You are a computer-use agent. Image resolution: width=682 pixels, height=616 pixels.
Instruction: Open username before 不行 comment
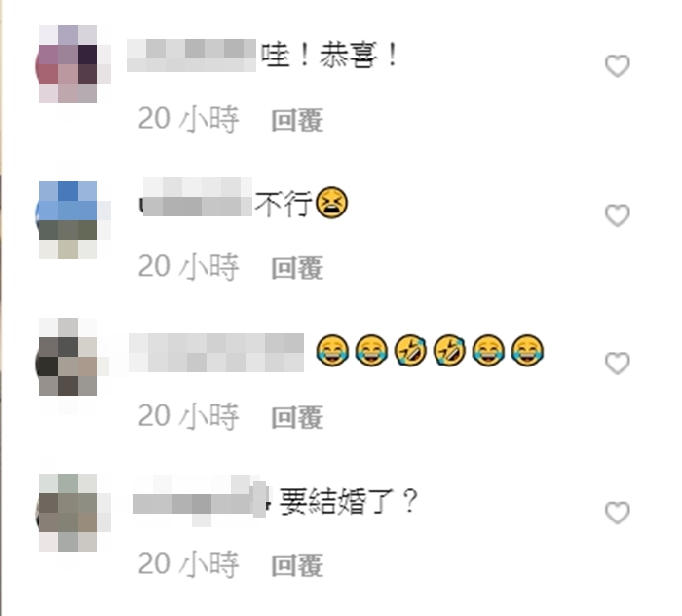[x=196, y=197]
